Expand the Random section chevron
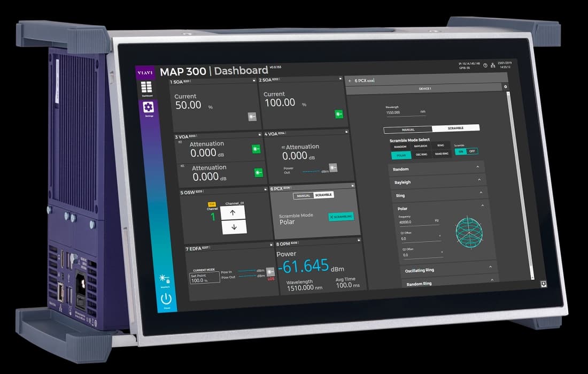The height and width of the screenshot is (374, 588). click(x=477, y=167)
